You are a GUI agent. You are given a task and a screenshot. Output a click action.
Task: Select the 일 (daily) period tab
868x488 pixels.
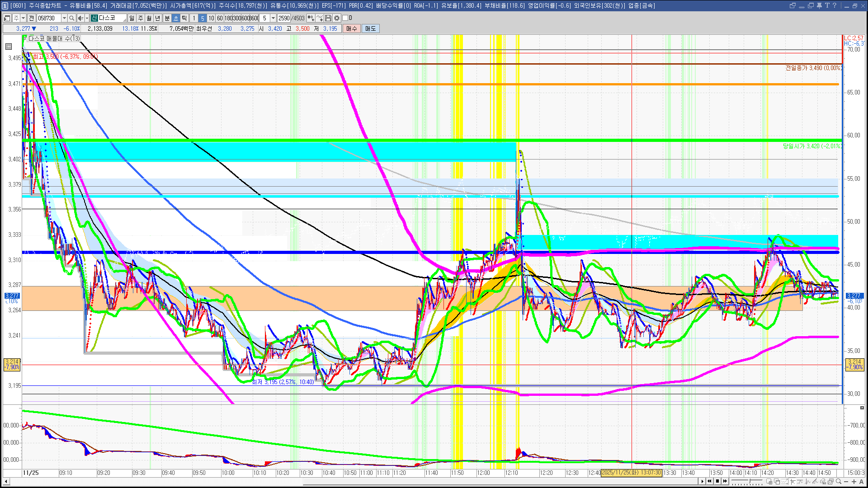pos(132,18)
